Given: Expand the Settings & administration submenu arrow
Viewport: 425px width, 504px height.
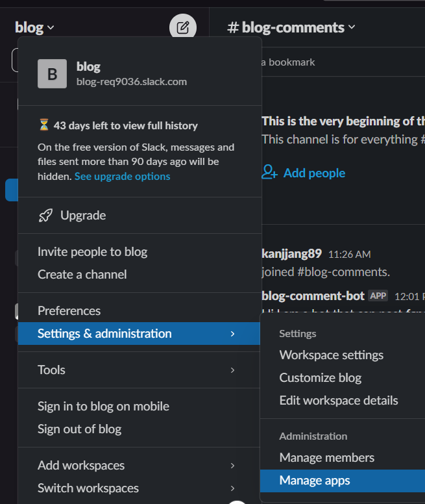Looking at the screenshot, I should click(x=233, y=334).
